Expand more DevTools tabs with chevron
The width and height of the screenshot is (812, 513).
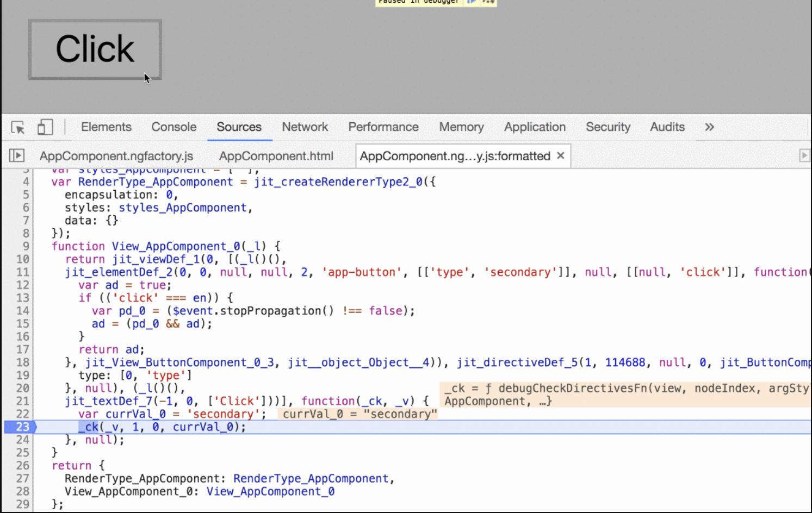coord(709,127)
